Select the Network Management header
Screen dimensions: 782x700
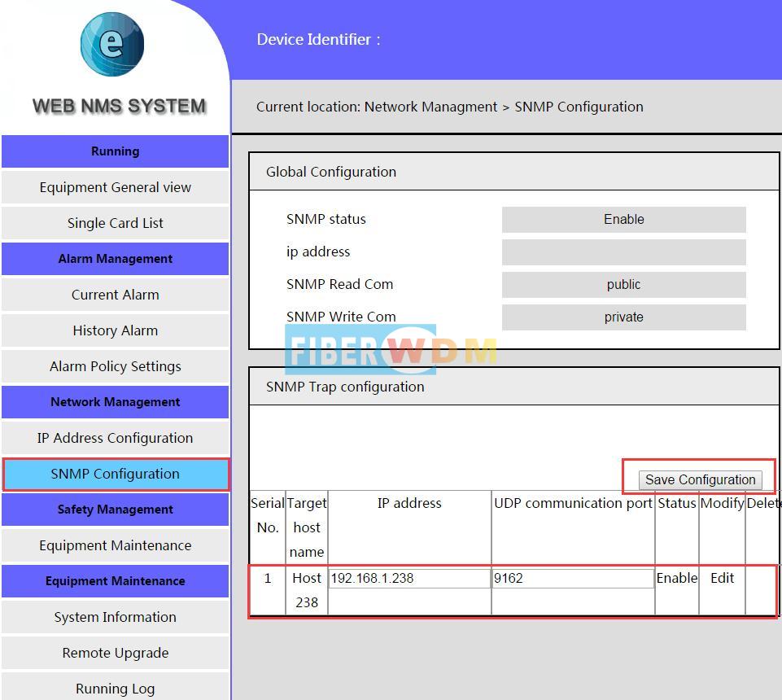116,402
